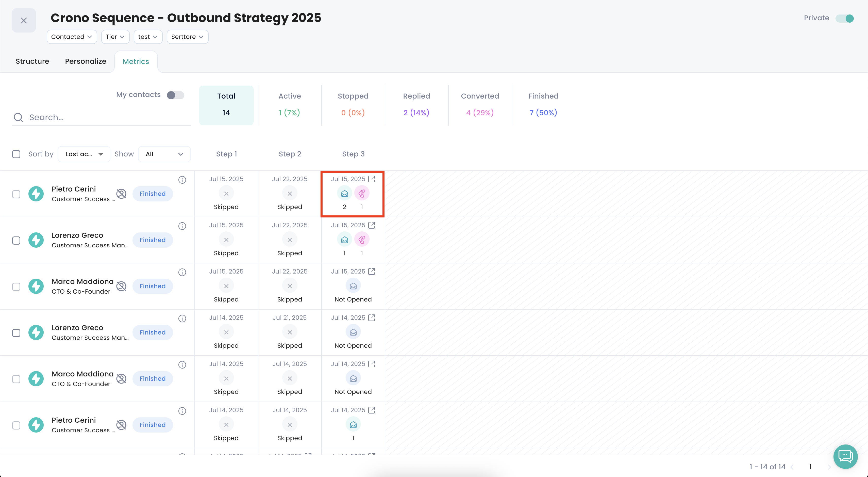Click into the Search input field
This screenshot has height=477, width=868.
108,117
